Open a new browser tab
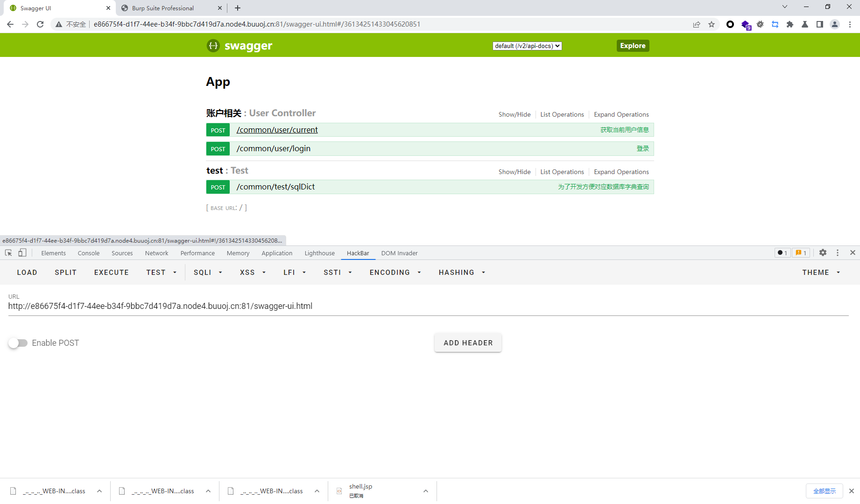 point(238,8)
